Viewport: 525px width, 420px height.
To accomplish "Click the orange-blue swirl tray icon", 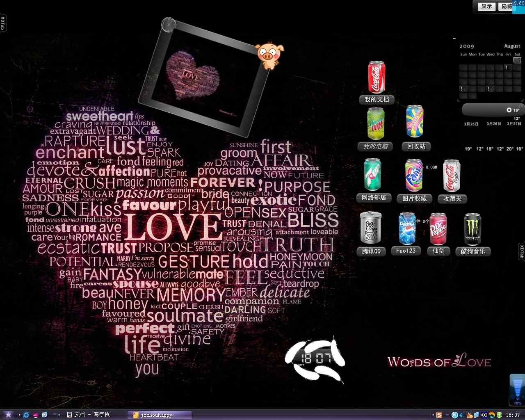I will coord(492,415).
